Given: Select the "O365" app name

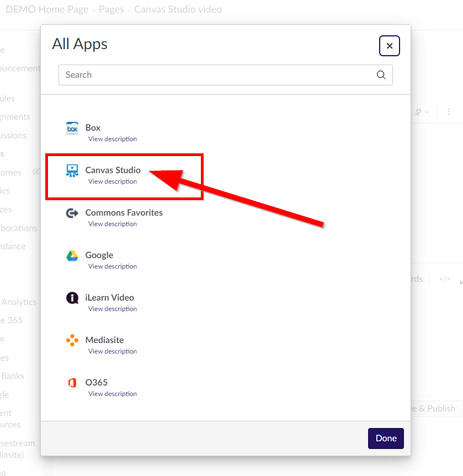Looking at the screenshot, I should pos(97,382).
